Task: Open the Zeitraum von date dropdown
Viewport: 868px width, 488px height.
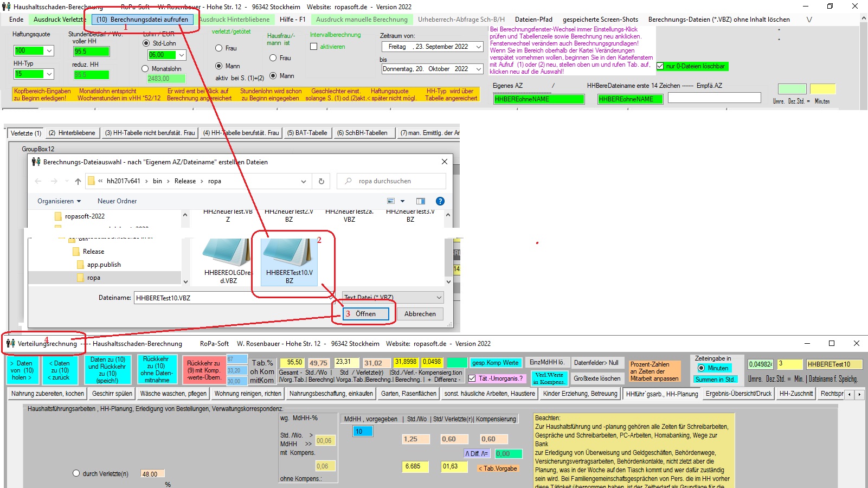Action: pos(478,47)
